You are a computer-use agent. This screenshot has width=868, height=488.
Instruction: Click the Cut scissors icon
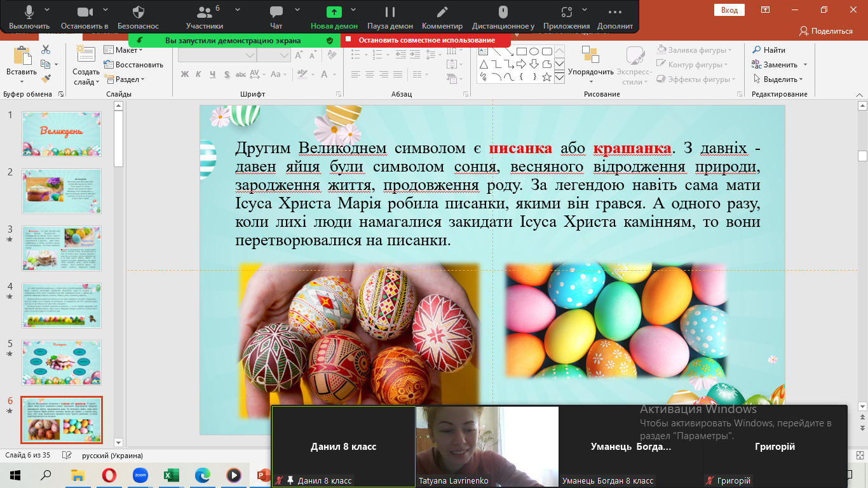pyautogui.click(x=46, y=50)
